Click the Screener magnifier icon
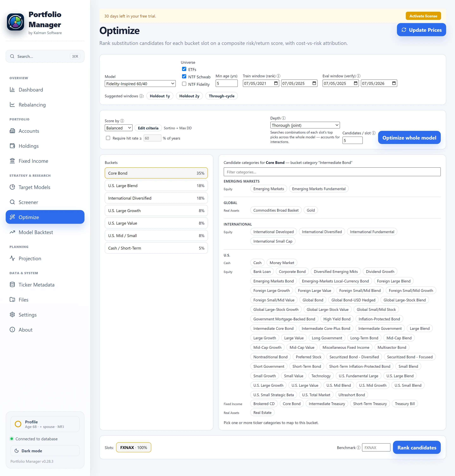 [x=12, y=202]
